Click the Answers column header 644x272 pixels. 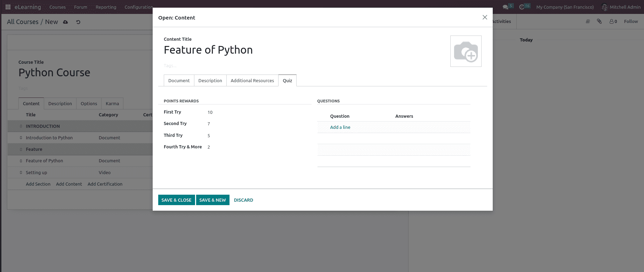pyautogui.click(x=404, y=116)
